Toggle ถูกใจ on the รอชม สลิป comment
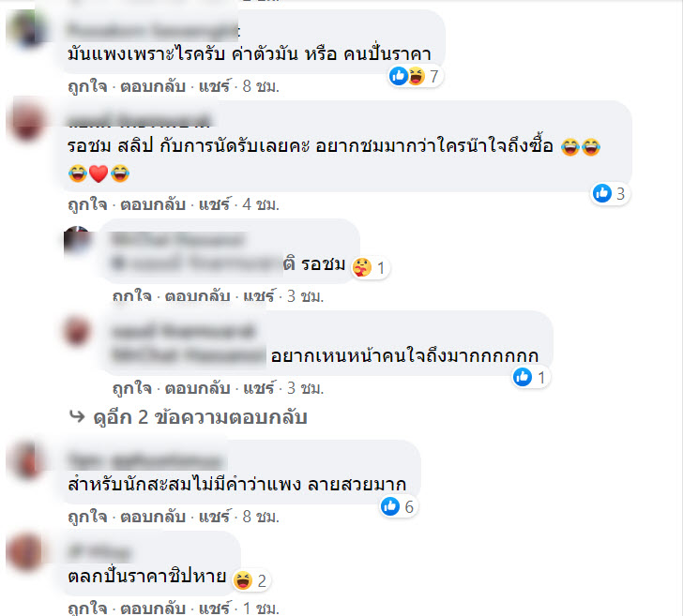 point(87,204)
